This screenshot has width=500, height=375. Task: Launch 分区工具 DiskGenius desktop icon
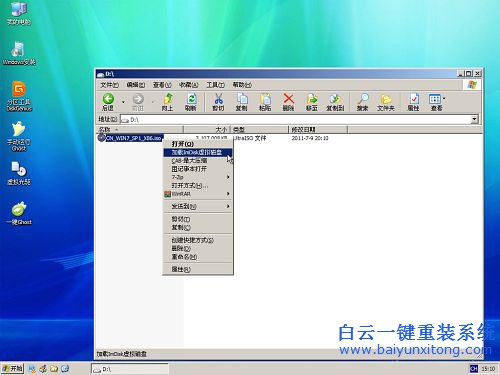click(x=19, y=96)
